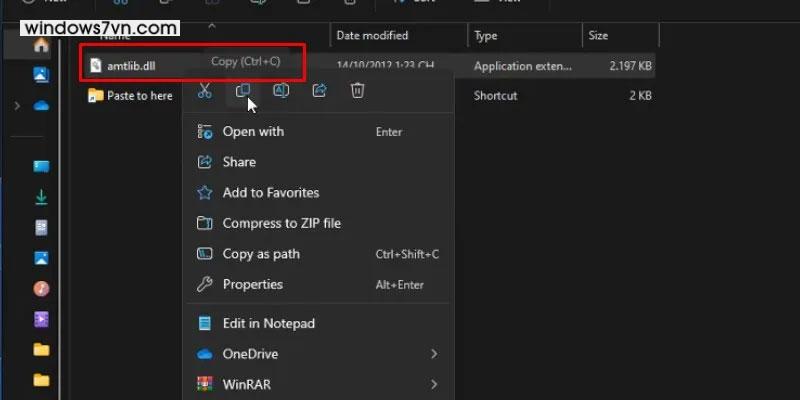Open the Home icon in sidebar

[41, 45]
